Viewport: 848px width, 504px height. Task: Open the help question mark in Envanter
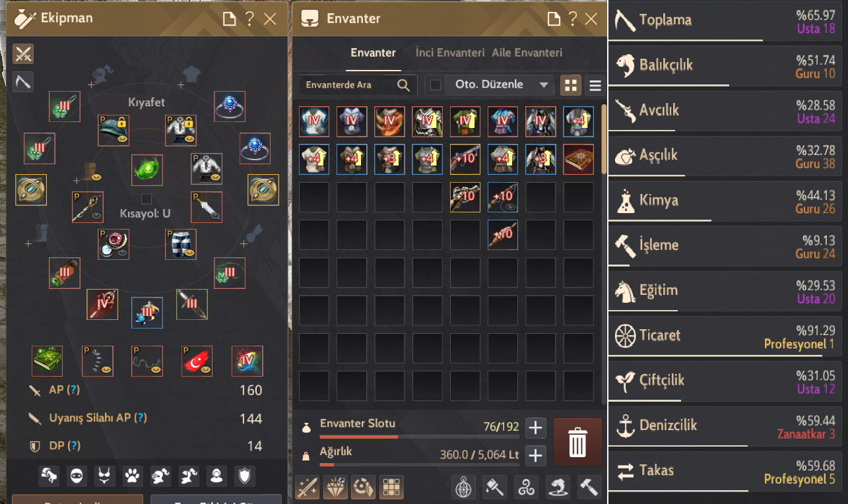point(573,18)
